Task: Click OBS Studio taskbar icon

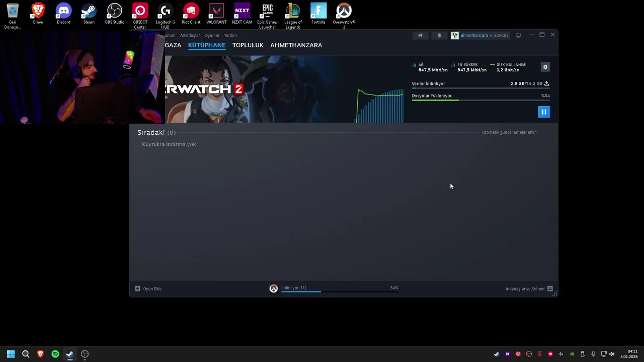Action: (85, 354)
